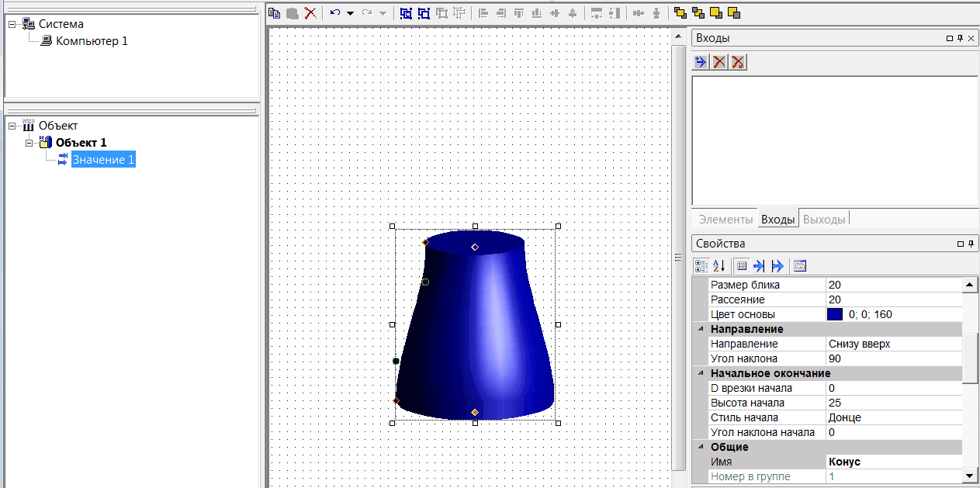
Task: Click the properties scrollbar up arrow
Action: coord(970,285)
